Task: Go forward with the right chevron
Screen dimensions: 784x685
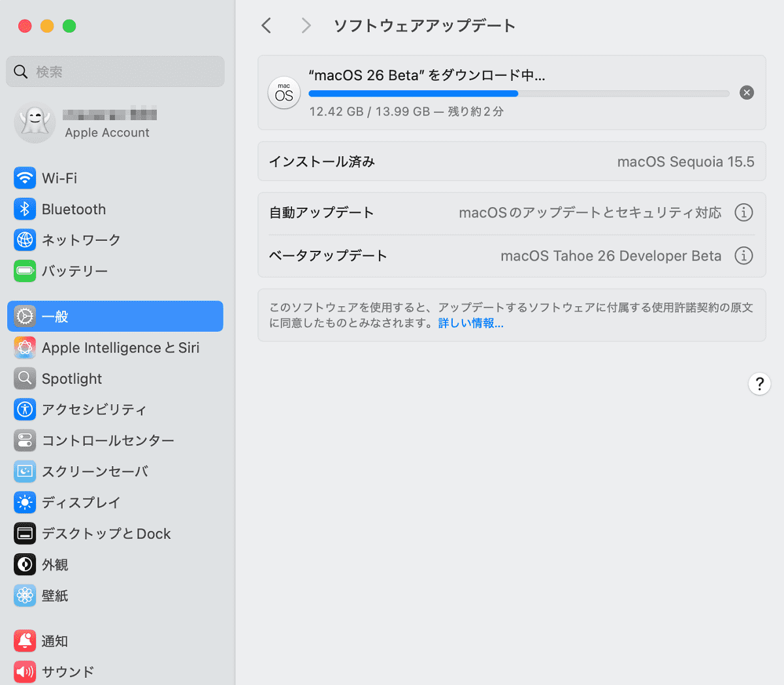Action: 306,25
